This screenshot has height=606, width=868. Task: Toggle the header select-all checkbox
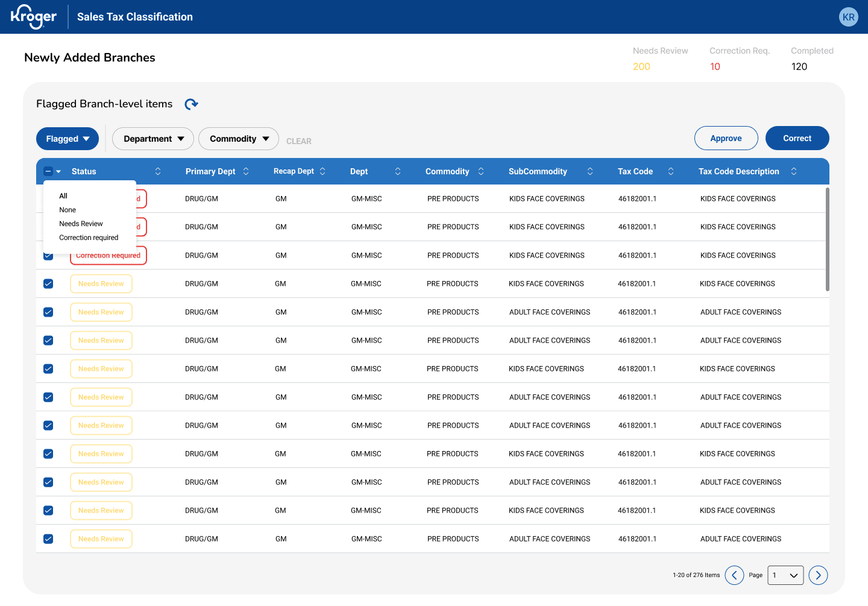(x=48, y=171)
